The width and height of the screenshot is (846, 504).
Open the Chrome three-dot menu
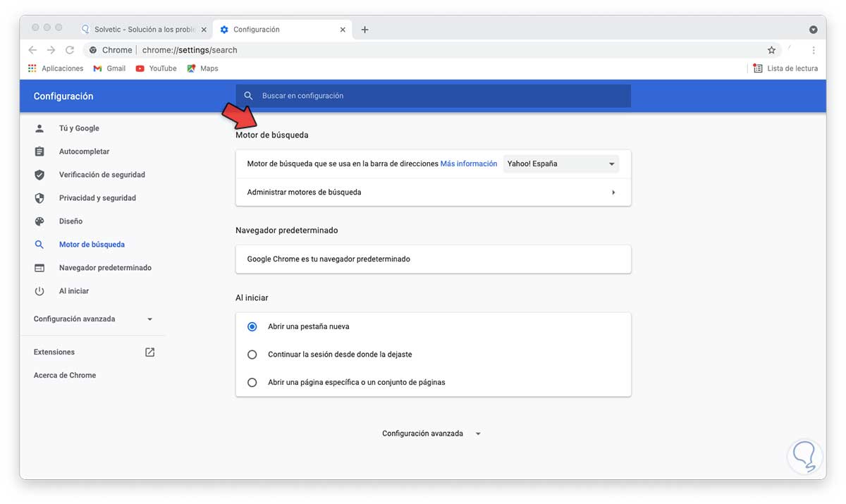[x=814, y=50]
